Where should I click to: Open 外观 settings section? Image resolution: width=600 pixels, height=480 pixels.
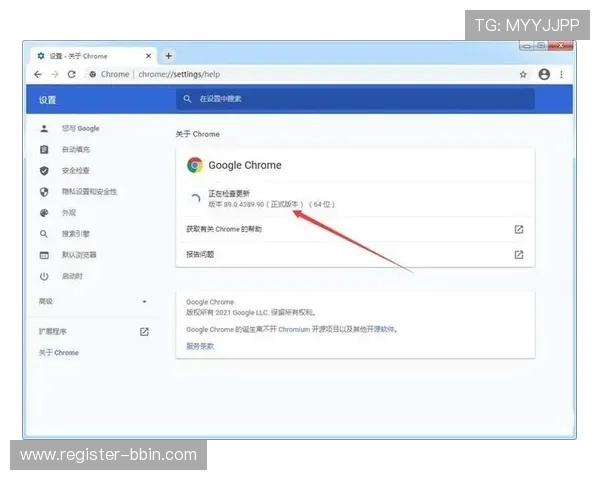(69, 212)
